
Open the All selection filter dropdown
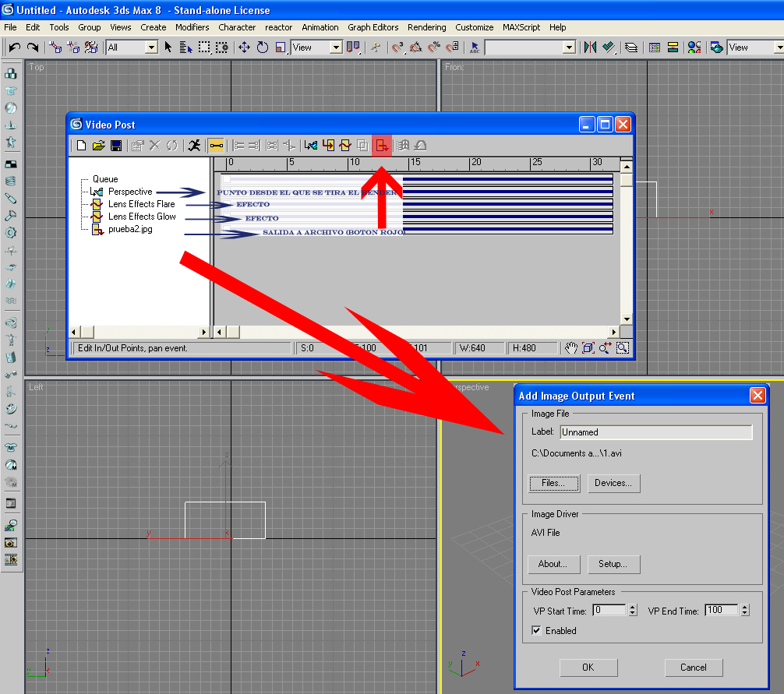point(151,48)
